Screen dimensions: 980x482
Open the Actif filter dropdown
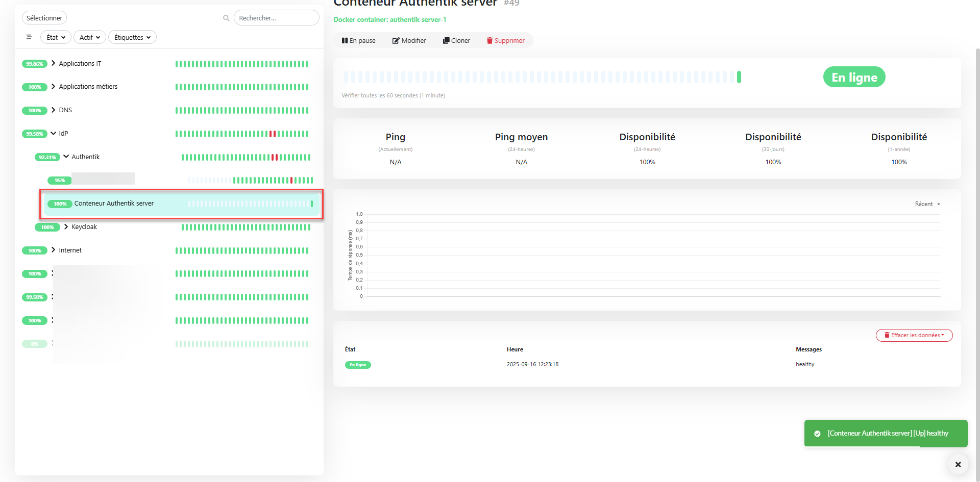tap(89, 37)
